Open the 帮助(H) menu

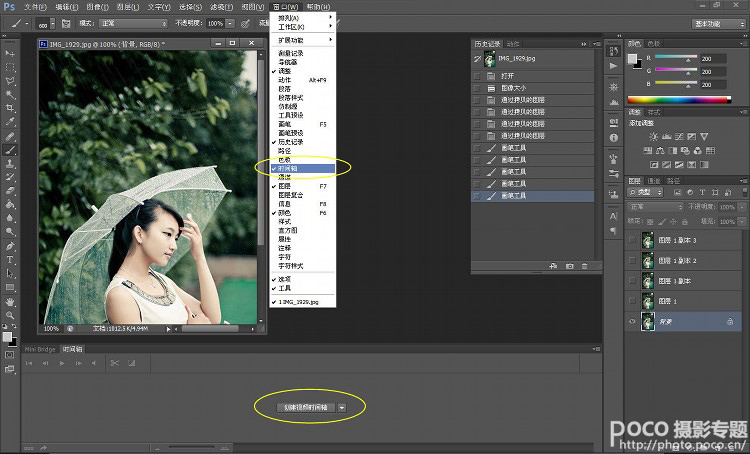pos(318,7)
